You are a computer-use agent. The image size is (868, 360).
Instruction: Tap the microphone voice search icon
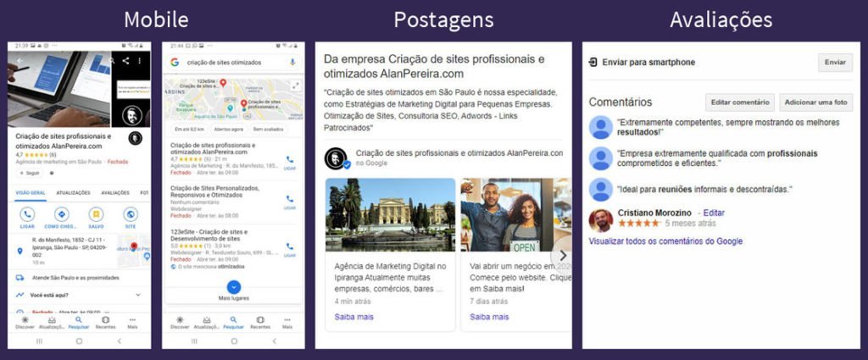[292, 63]
